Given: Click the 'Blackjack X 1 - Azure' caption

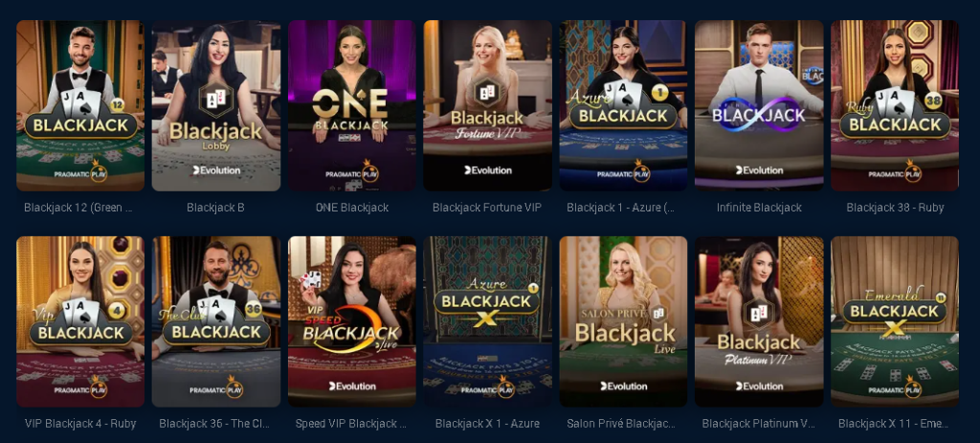Looking at the screenshot, I should pyautogui.click(x=487, y=424).
